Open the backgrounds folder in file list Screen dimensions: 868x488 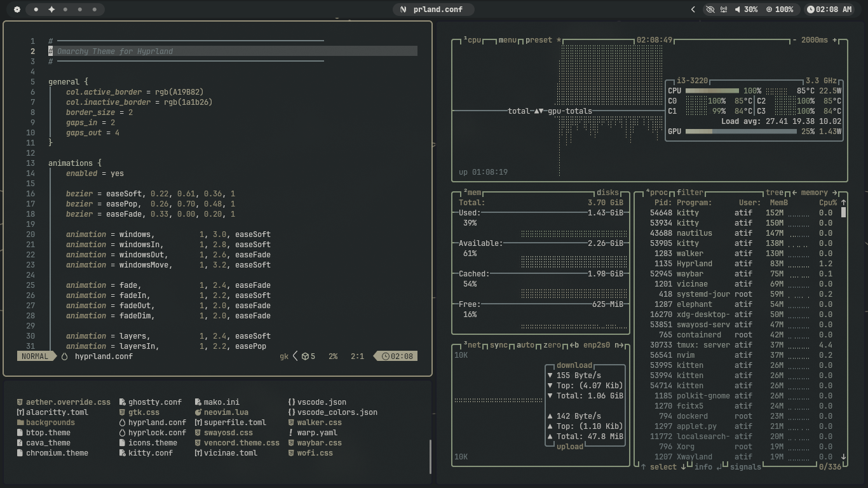[x=46, y=423]
